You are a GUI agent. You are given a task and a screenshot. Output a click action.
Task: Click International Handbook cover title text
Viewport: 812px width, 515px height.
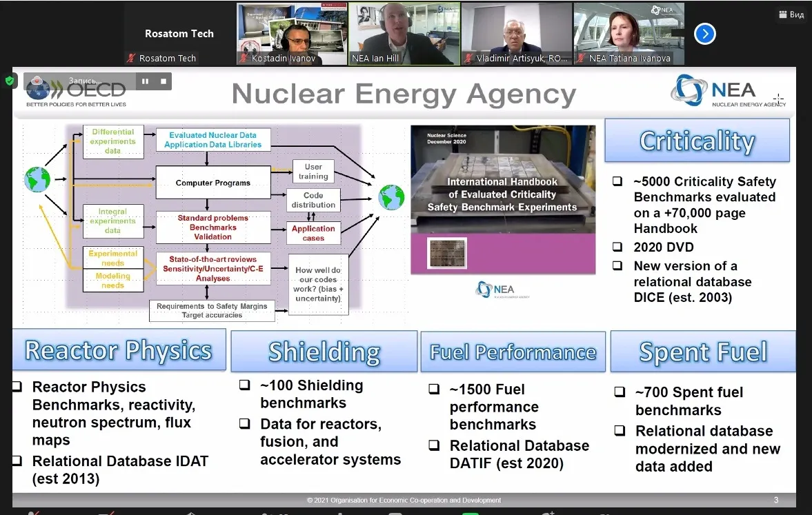point(502,194)
